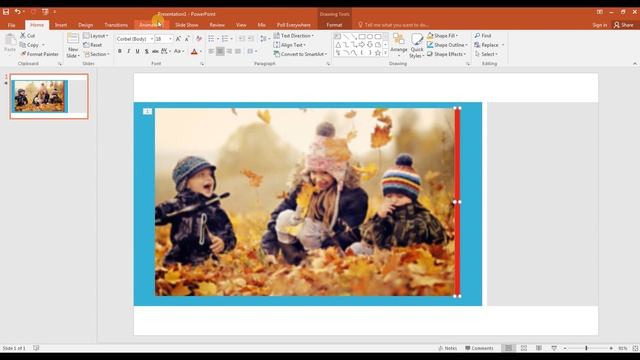Select the right arrow shape in the gallery
The image size is (640, 360).
[362, 44]
